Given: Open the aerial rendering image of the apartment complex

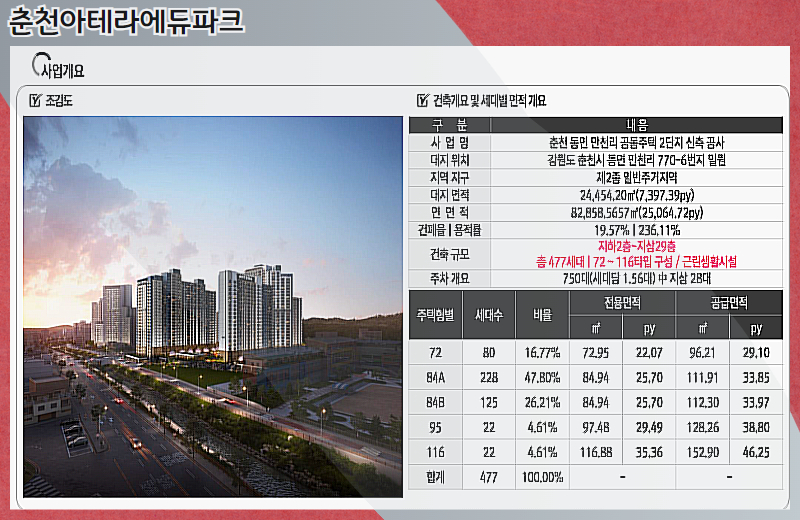Looking at the screenshot, I should (x=213, y=307).
